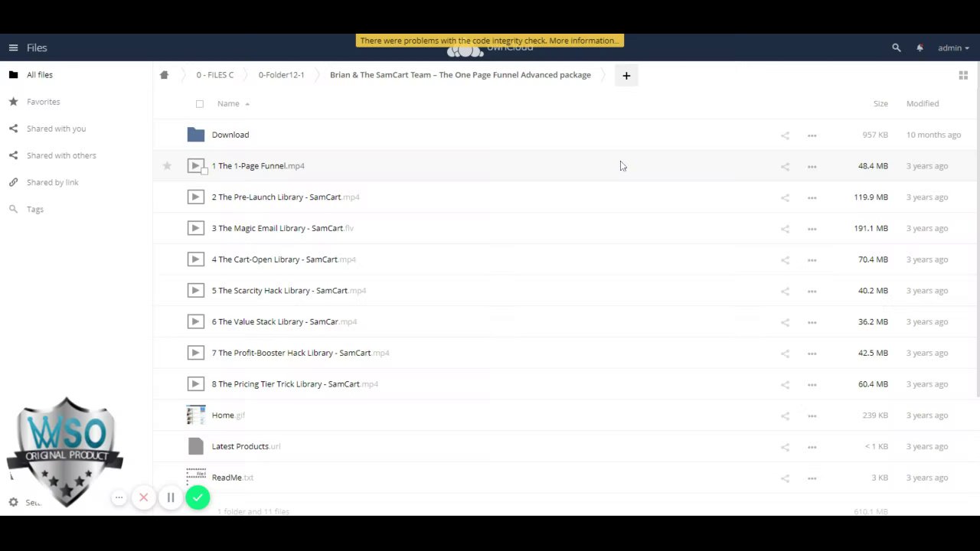Open the admin user dropdown
This screenshot has height=551, width=980.
pos(953,47)
